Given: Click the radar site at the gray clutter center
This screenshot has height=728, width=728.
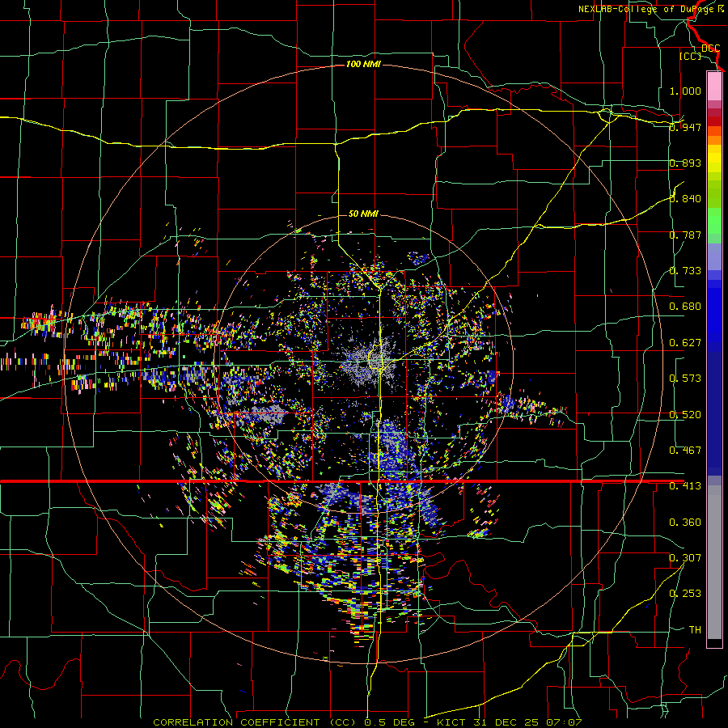Looking at the screenshot, I should pos(362,364).
